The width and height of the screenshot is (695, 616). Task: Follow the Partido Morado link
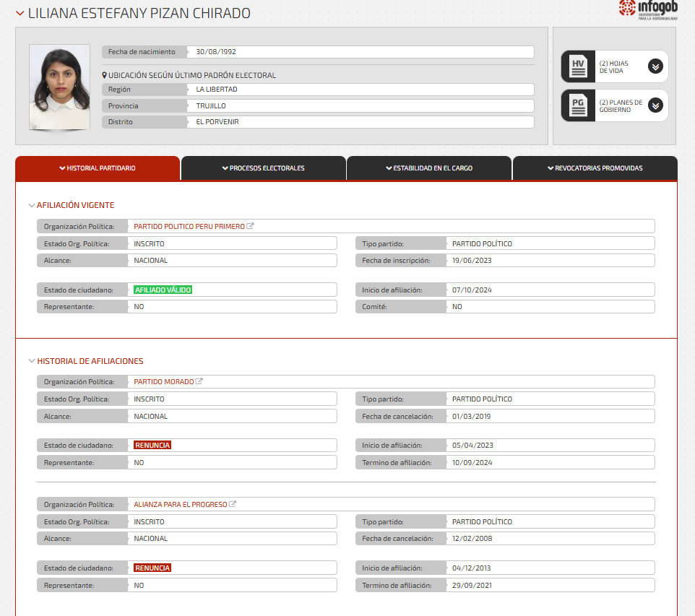click(163, 381)
